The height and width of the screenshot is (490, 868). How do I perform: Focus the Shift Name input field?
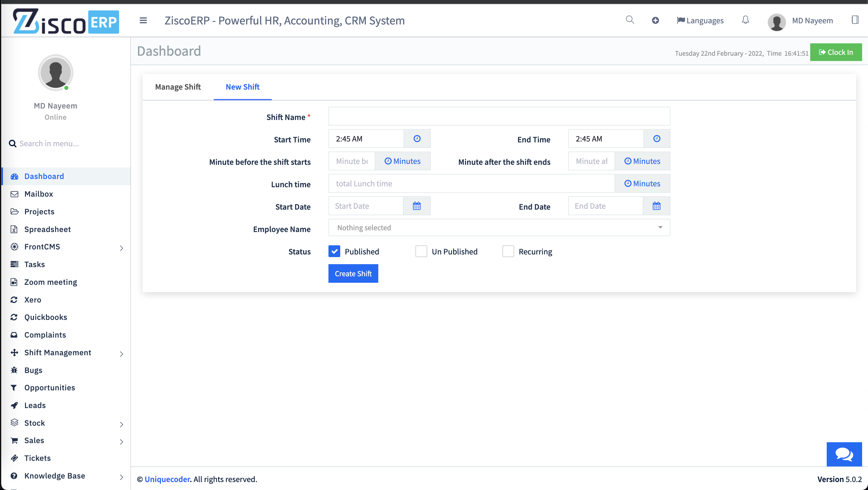(499, 116)
